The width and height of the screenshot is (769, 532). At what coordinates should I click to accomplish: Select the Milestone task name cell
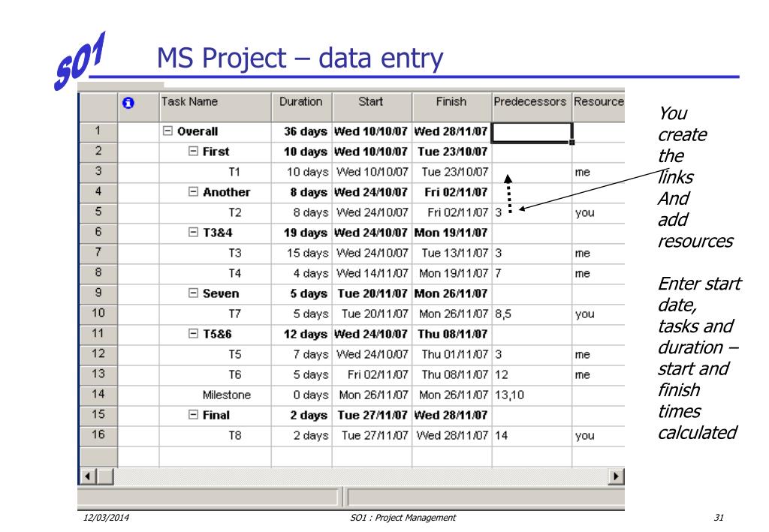pos(216,395)
